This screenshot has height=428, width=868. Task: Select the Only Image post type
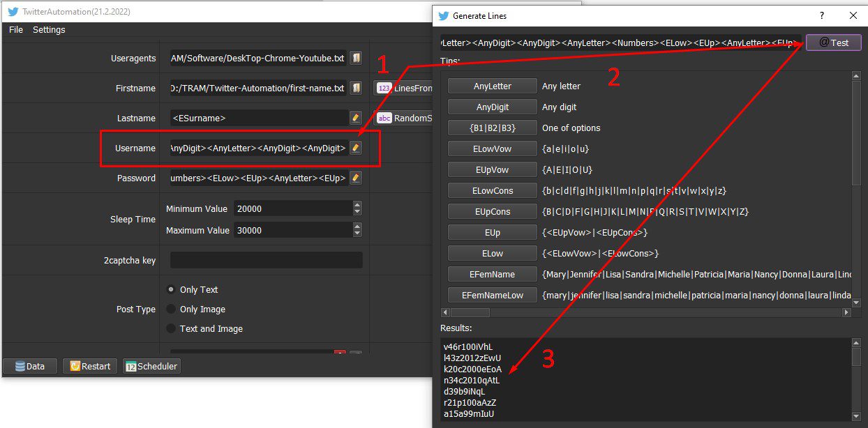tap(171, 309)
